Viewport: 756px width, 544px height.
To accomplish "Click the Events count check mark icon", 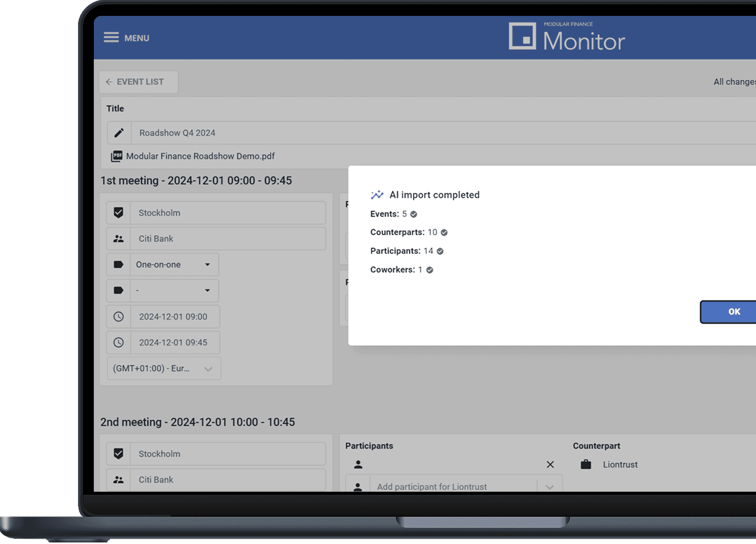I will [414, 214].
